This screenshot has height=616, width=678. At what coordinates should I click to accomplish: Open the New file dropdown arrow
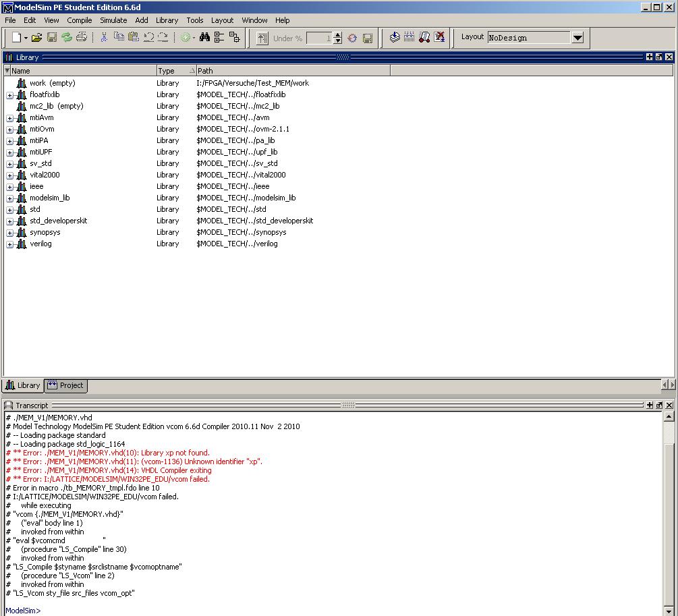point(26,38)
